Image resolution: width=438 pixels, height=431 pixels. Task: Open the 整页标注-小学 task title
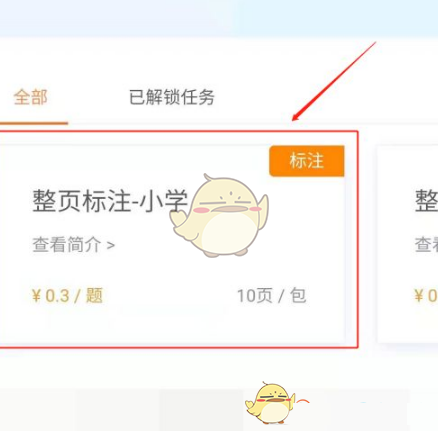pyautogui.click(x=110, y=201)
